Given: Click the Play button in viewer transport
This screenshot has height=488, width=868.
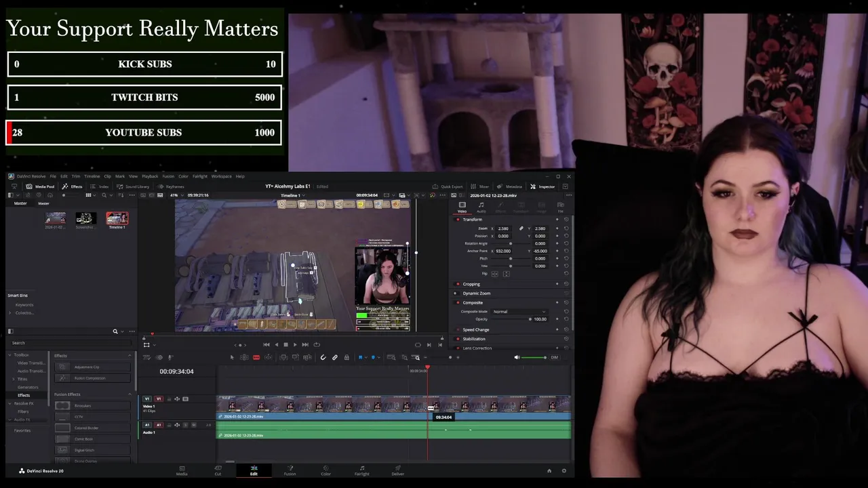Looking at the screenshot, I should (295, 344).
